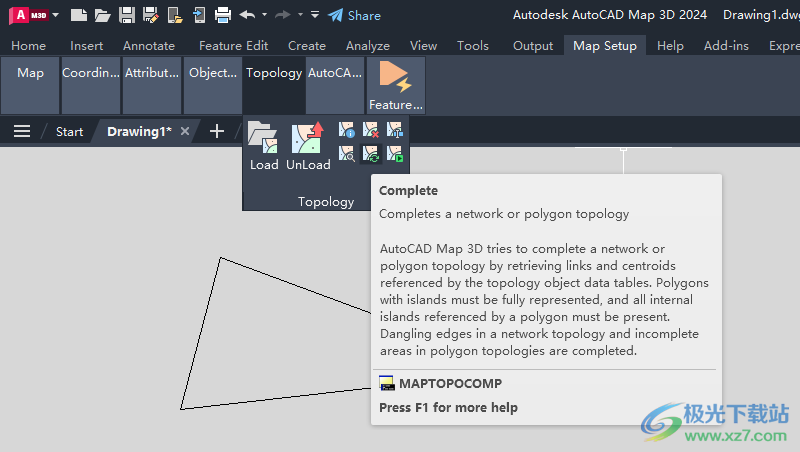The image size is (800, 452).
Task: Open from Web & Mobile icon
Action: 175,15
